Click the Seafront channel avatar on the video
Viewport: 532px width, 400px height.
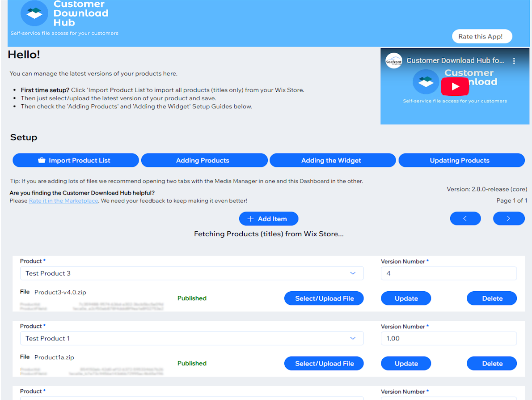coord(394,60)
